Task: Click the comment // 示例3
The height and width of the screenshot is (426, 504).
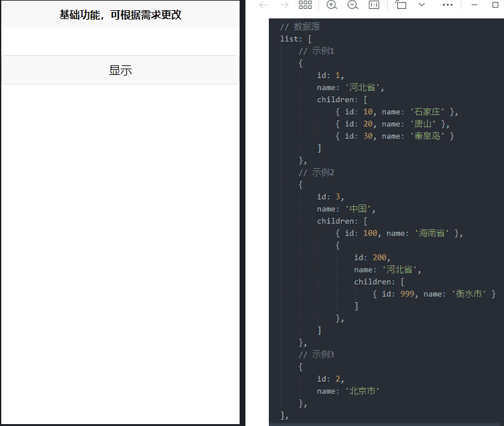Action: 317,355
